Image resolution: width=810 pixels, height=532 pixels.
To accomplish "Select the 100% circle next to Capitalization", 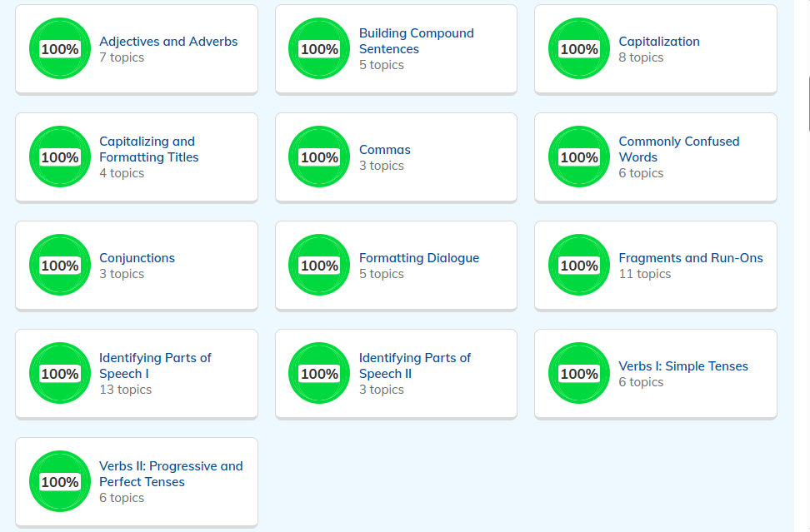I will [578, 49].
